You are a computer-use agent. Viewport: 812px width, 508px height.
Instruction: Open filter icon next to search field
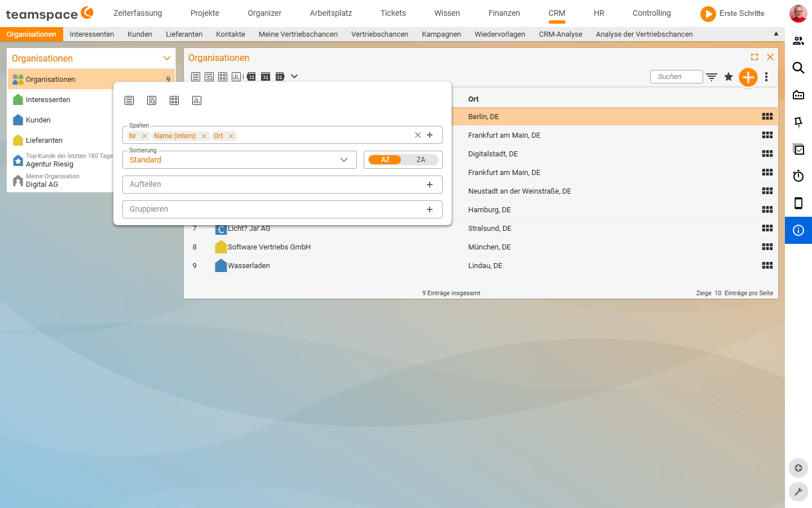(x=712, y=77)
